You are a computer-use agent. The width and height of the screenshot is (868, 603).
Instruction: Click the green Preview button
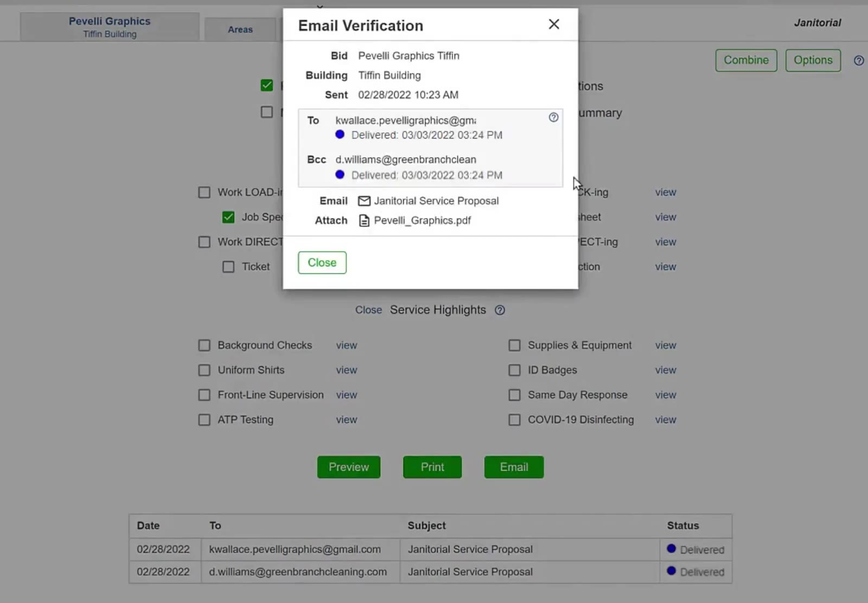(x=349, y=467)
